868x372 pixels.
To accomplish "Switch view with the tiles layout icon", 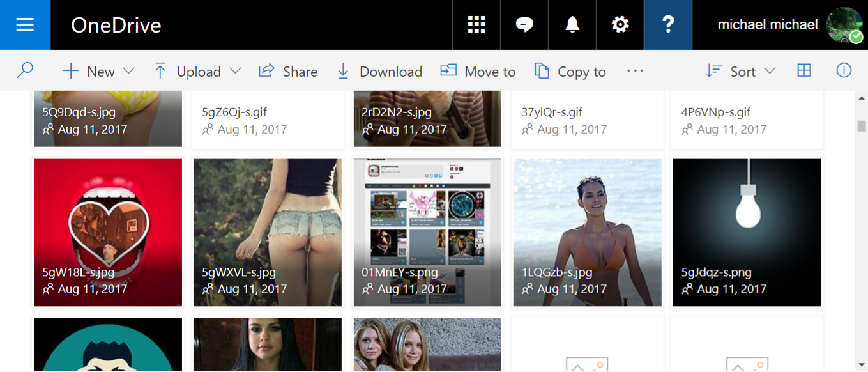I will tap(804, 70).
